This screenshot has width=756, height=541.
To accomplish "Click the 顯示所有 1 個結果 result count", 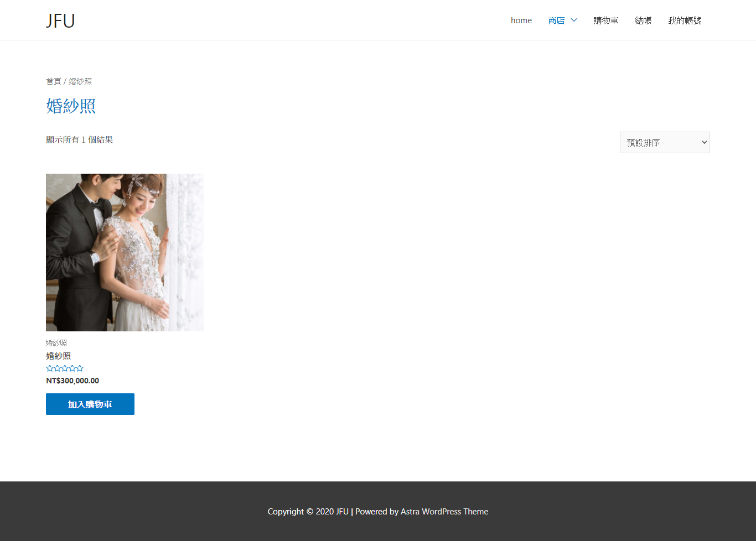I will click(79, 140).
